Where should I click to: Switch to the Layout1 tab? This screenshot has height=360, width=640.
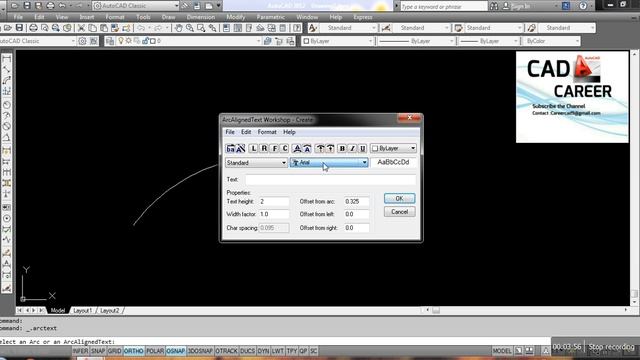coord(82,311)
